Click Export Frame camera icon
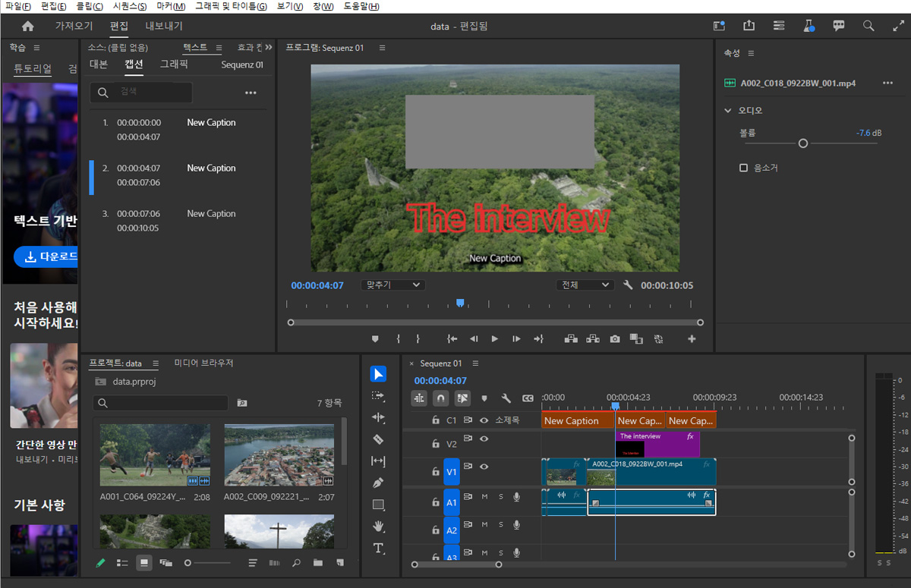Image resolution: width=911 pixels, height=588 pixels. (x=614, y=338)
